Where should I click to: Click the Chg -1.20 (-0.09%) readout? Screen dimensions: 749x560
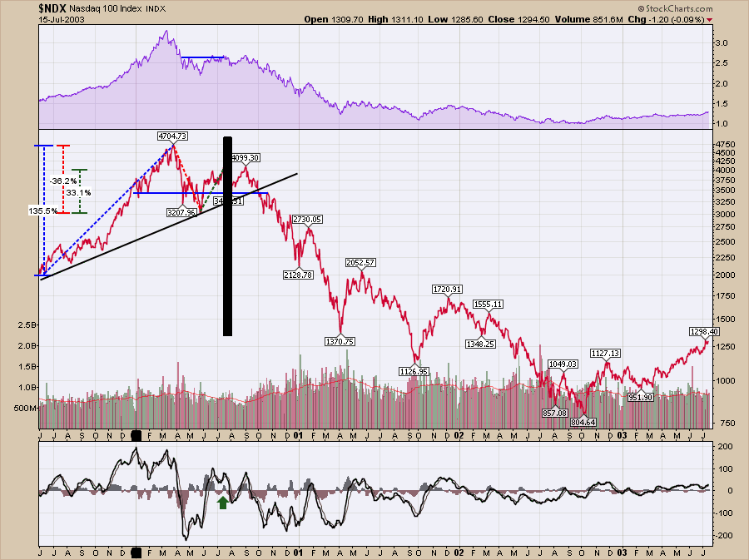tap(666, 20)
